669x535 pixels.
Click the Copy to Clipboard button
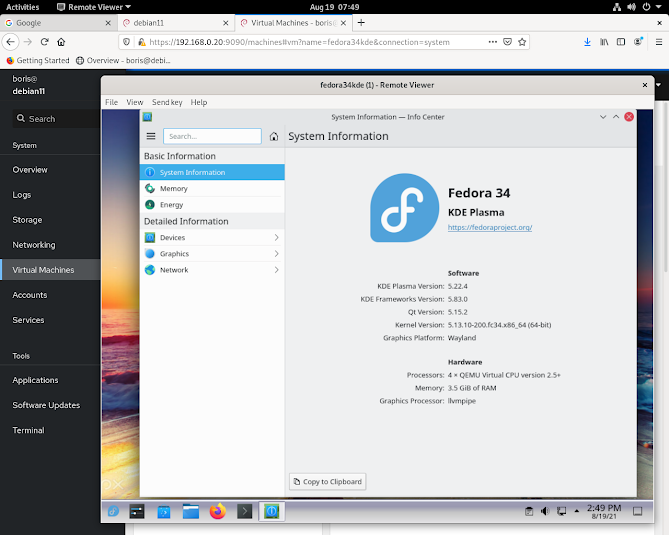pos(328,481)
